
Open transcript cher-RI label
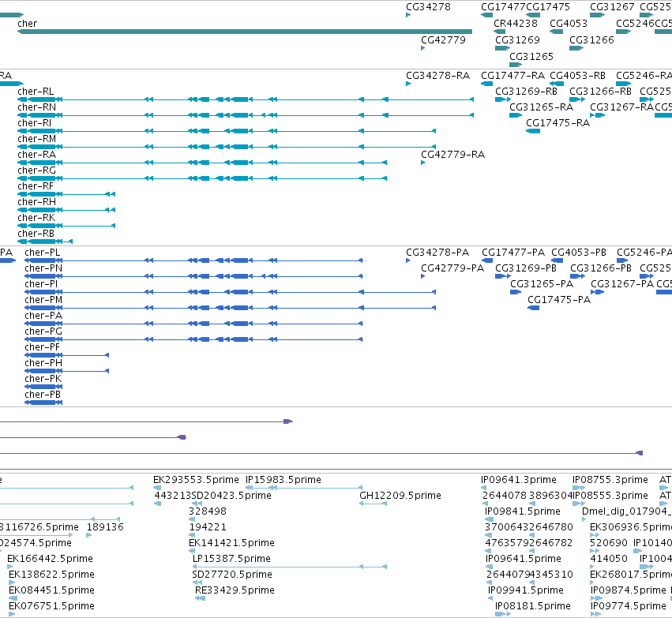point(34,123)
